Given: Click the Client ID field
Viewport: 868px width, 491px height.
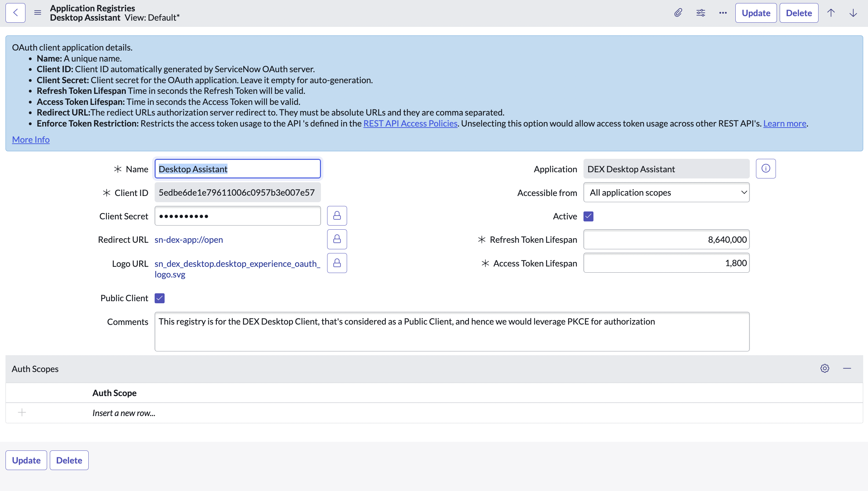Looking at the screenshot, I should pyautogui.click(x=237, y=193).
